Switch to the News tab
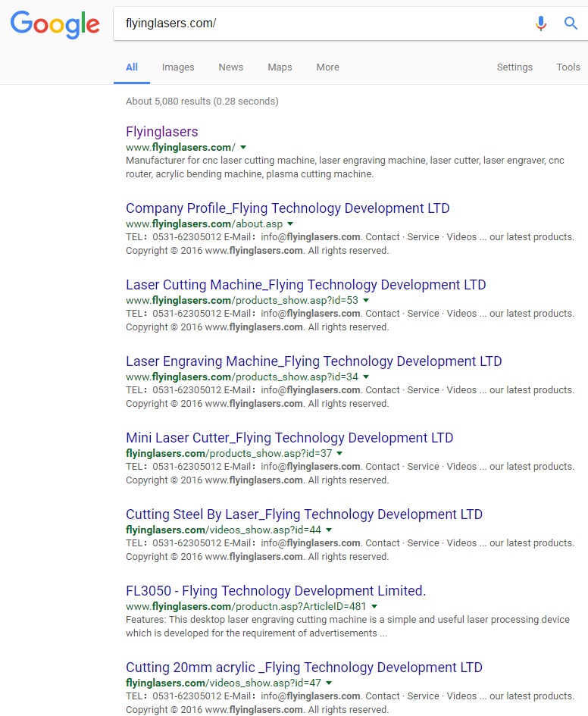This screenshot has width=588, height=716. [231, 67]
